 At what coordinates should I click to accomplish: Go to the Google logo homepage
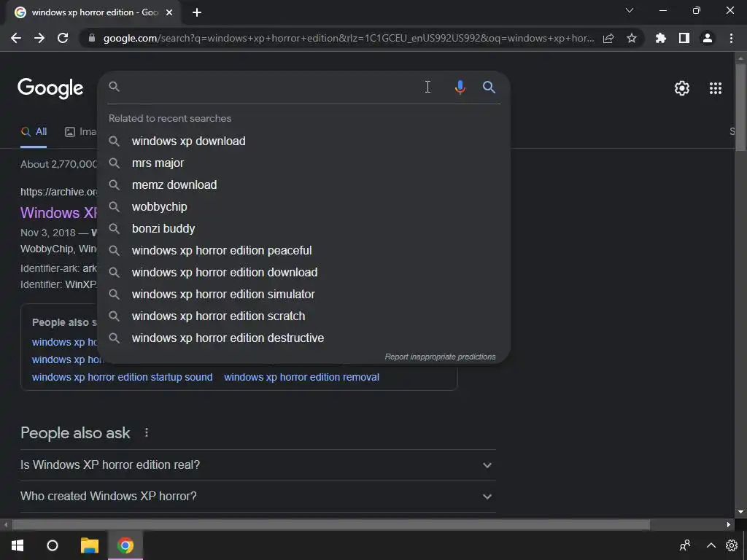[x=50, y=88]
